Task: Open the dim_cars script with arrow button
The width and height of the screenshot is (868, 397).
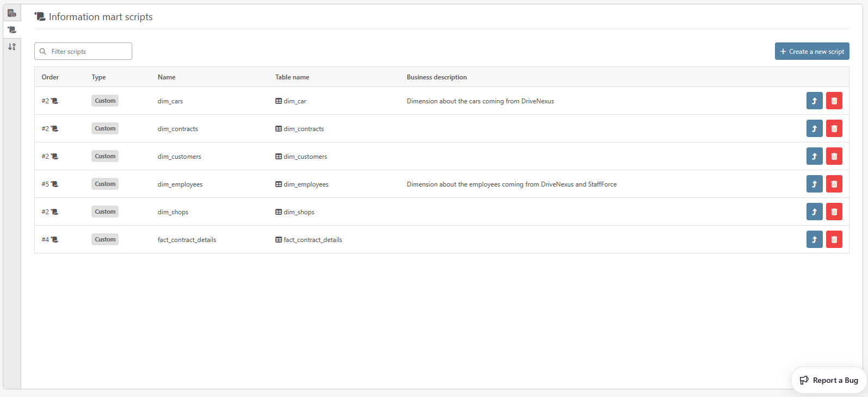Action: (814, 101)
